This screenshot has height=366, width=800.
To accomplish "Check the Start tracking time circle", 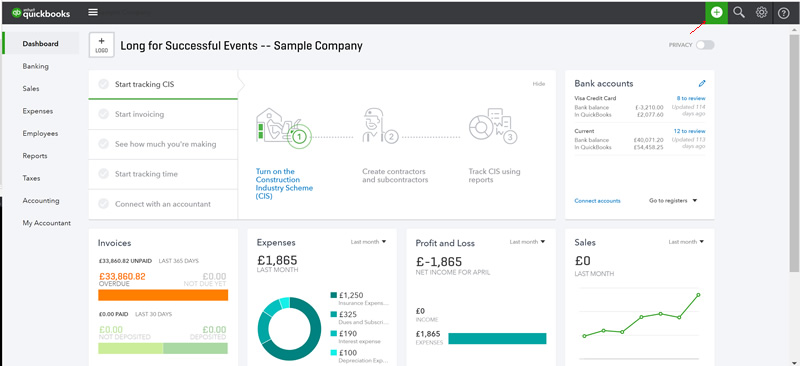I will tap(104, 174).
